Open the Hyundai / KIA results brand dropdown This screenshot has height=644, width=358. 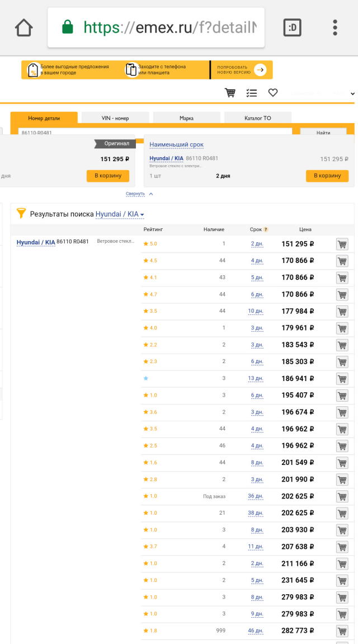(120, 214)
